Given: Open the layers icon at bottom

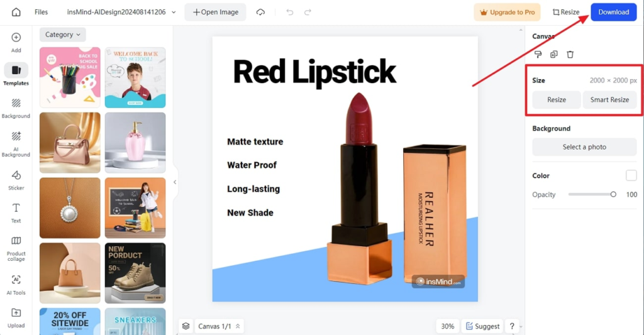Looking at the screenshot, I should 186,326.
